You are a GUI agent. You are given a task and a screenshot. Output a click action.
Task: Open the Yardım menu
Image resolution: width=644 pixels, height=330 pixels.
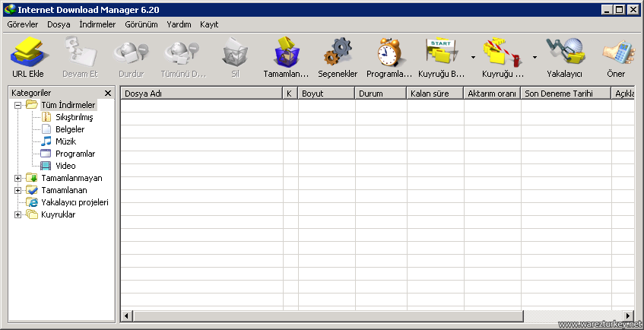[179, 24]
